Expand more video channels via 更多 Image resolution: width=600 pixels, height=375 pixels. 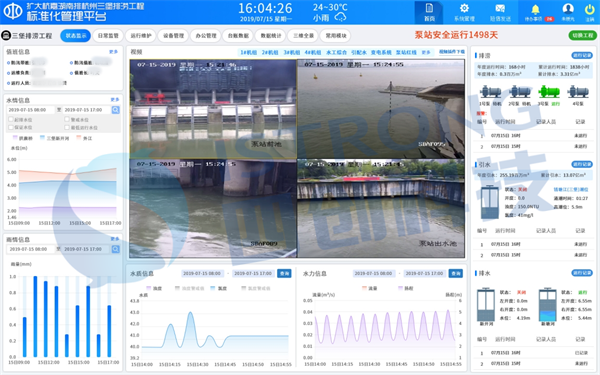point(426,52)
